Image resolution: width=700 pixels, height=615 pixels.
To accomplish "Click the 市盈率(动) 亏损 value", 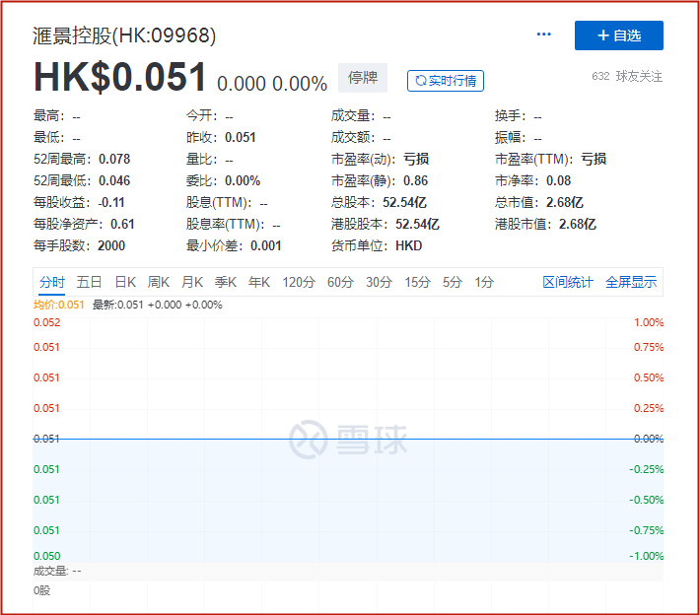I will [x=416, y=159].
